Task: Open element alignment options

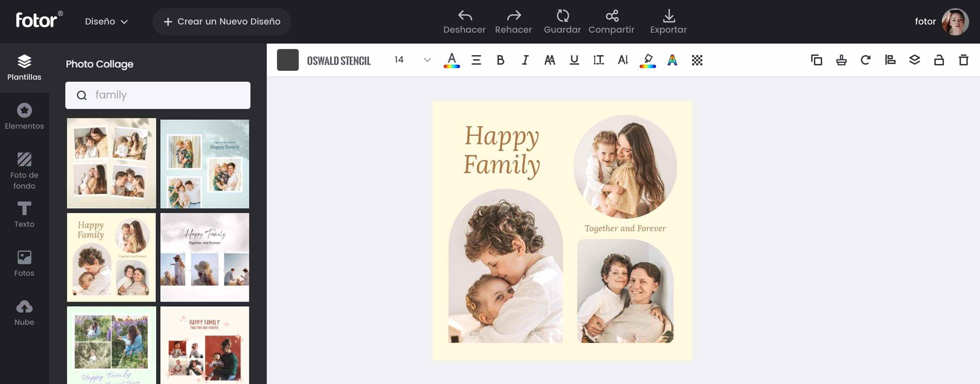Action: tap(890, 60)
